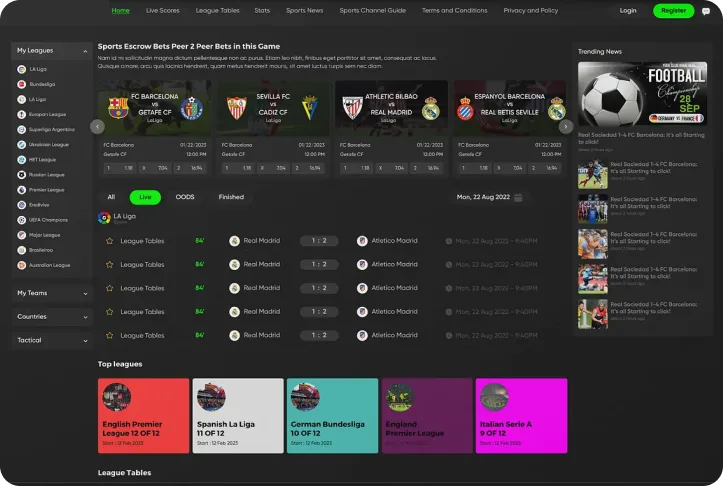The height and width of the screenshot is (486, 723).
Task: Pick home odds 1.18 in FC Barcelona vs Getafe card
Action: click(120, 168)
